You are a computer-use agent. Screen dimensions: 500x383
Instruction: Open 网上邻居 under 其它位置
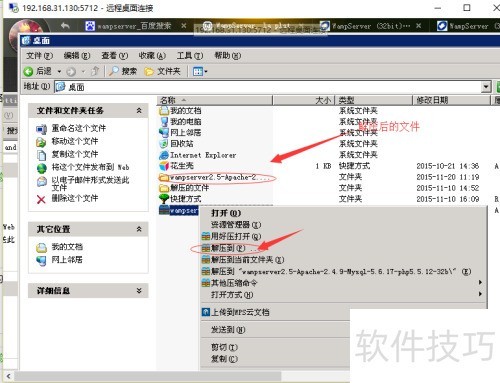(x=67, y=260)
